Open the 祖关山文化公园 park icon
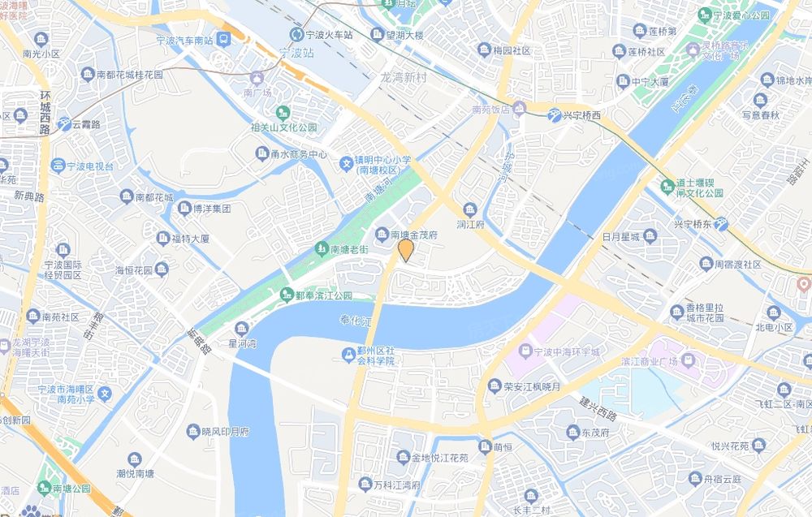 pos(283,112)
